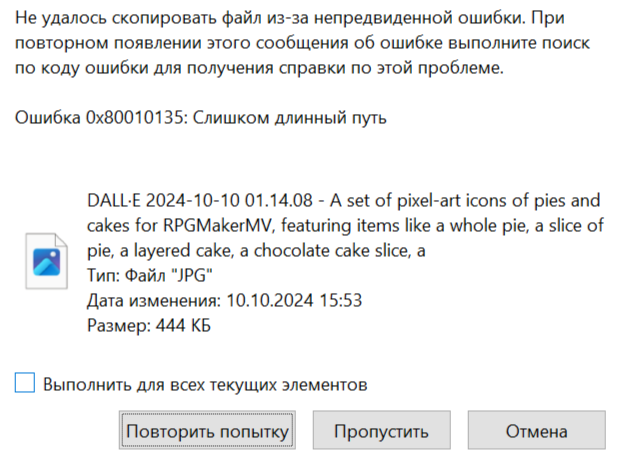Check the "Выполнить для всех текущих элементов" checkbox
The height and width of the screenshot is (467, 620).
click(x=25, y=382)
